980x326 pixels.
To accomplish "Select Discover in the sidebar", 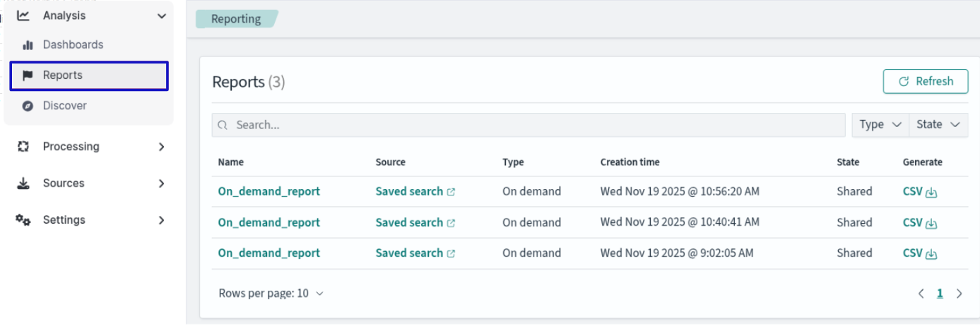I will 64,106.
